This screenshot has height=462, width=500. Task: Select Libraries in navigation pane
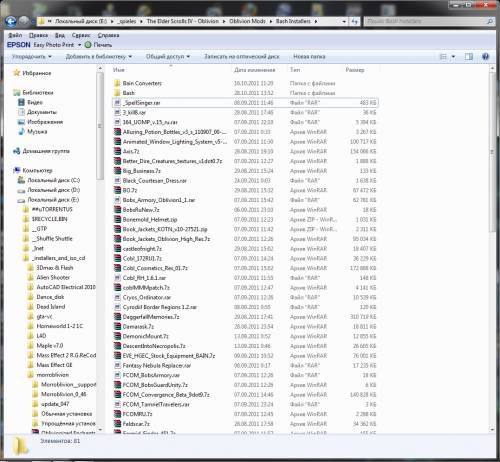38,92
